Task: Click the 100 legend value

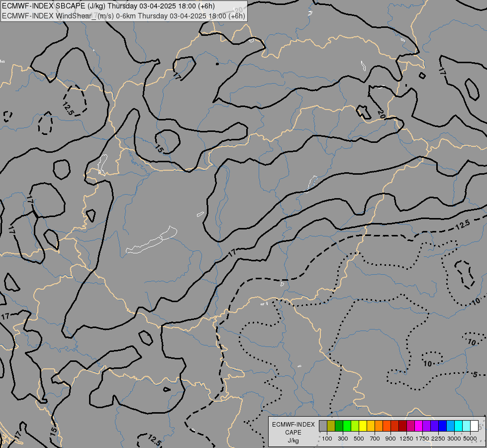Action: (x=327, y=439)
